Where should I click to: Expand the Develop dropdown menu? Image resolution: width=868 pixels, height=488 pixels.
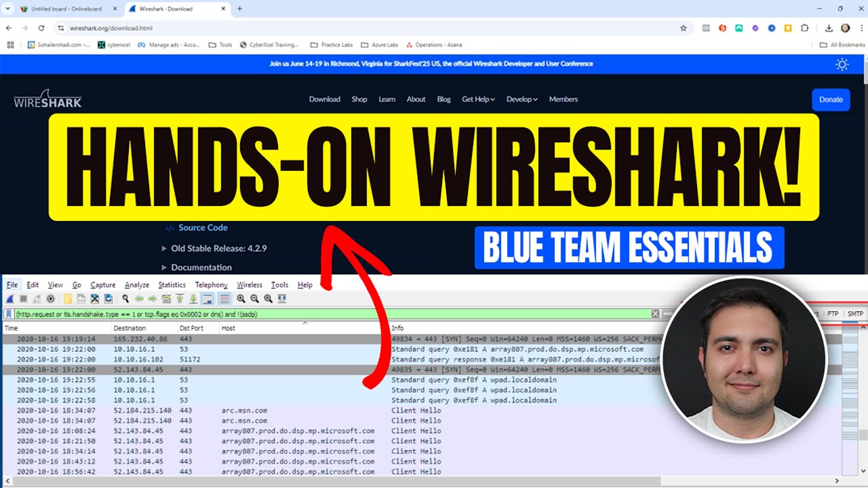coord(521,99)
